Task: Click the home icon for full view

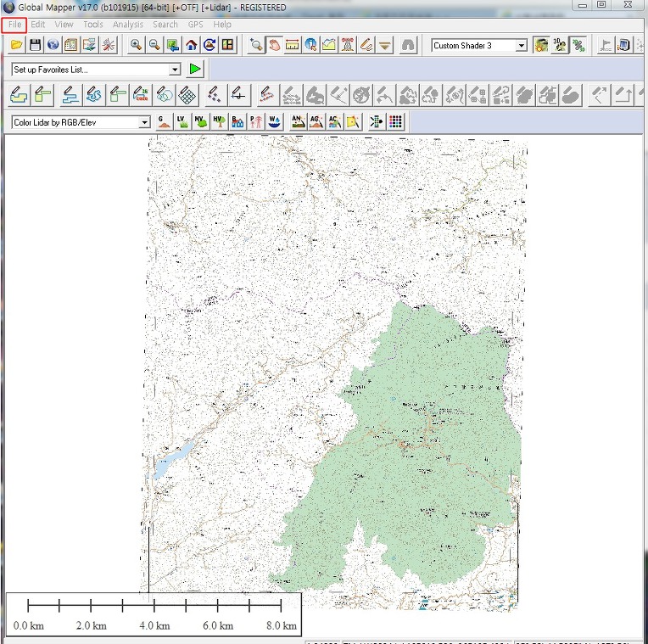Action: point(192,45)
